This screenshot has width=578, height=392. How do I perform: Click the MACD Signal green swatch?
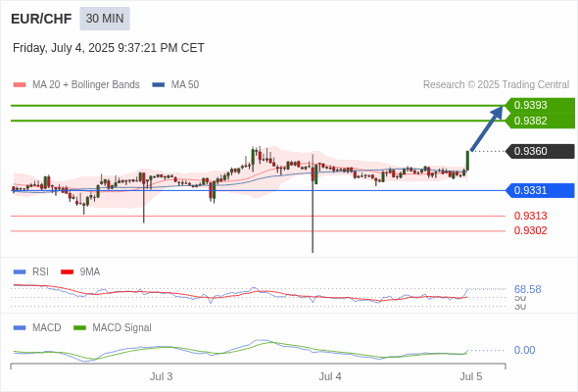(x=79, y=328)
